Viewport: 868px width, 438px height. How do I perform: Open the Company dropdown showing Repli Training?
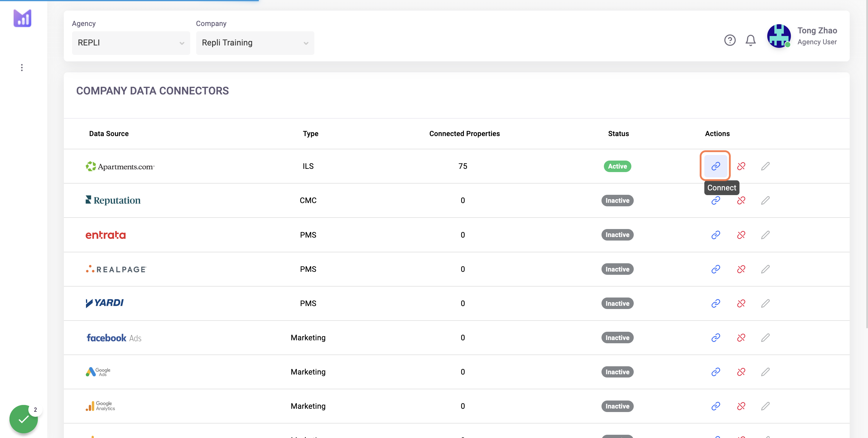[255, 43]
